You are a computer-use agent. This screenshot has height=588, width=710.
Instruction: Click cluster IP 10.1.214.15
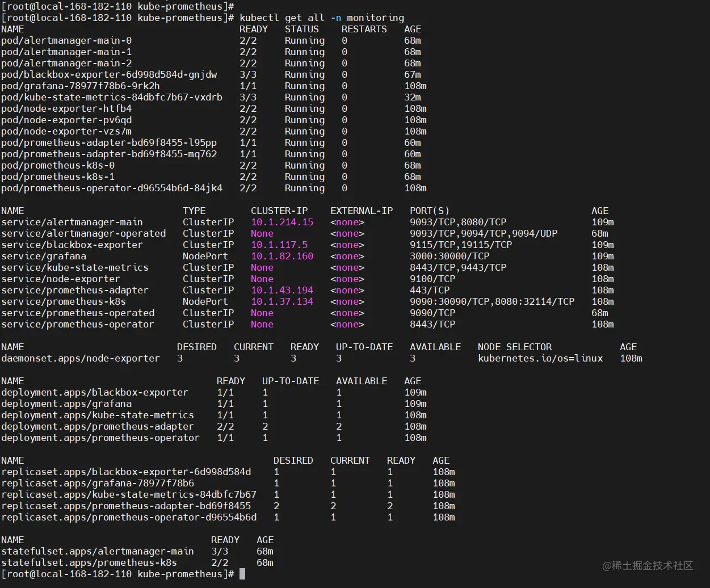282,222
